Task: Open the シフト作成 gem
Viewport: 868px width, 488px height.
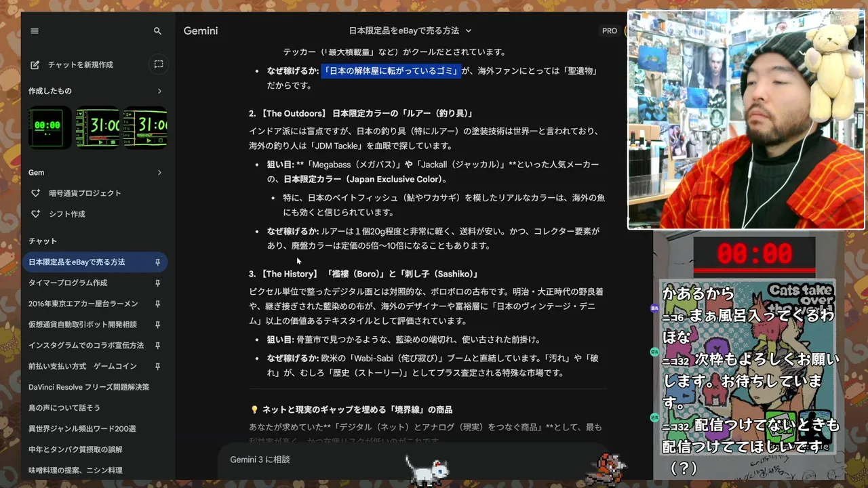Action: (x=67, y=214)
